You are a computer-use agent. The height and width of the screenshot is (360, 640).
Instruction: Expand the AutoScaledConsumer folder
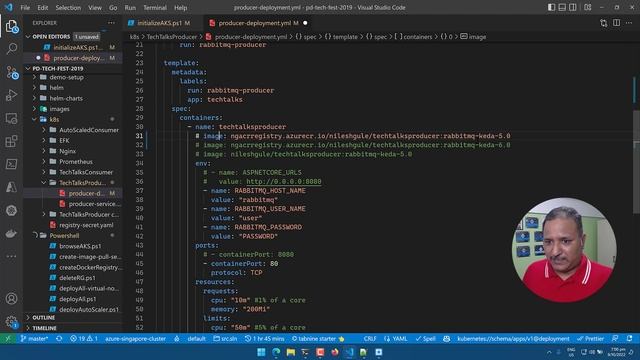click(89, 130)
